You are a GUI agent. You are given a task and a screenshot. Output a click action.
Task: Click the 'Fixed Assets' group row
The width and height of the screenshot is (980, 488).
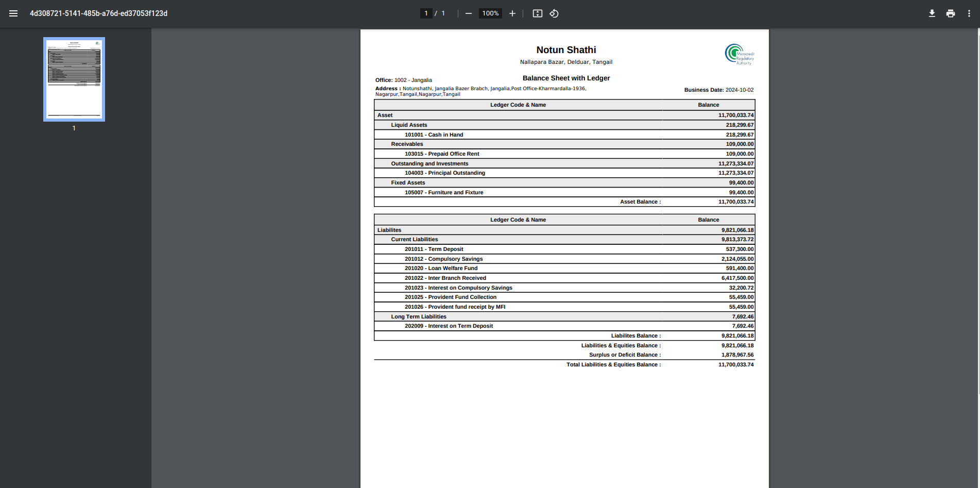coord(564,183)
